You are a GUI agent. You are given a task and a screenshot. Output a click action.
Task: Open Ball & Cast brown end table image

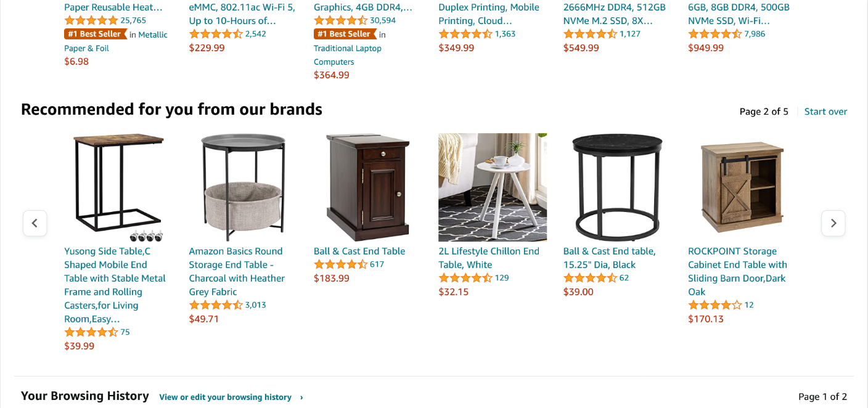tap(368, 187)
